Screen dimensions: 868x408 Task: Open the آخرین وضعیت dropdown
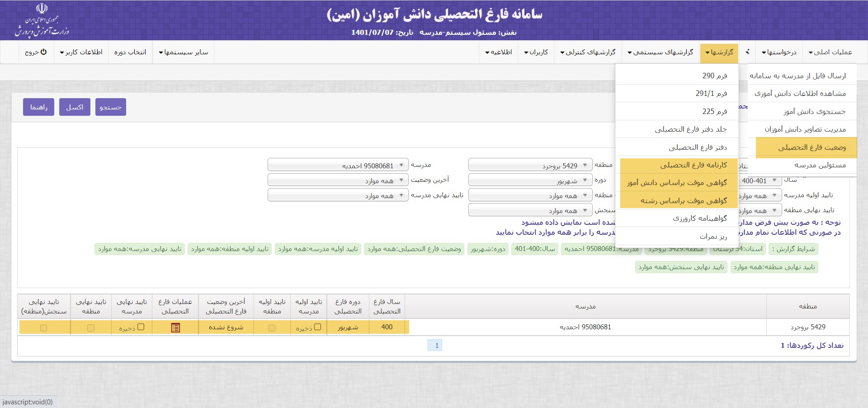click(x=338, y=180)
